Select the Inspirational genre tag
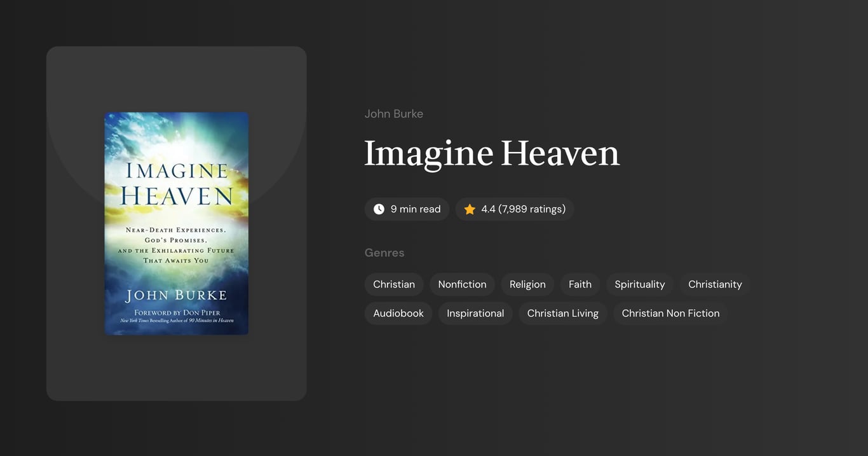Viewport: 868px width, 456px height. pyautogui.click(x=475, y=313)
